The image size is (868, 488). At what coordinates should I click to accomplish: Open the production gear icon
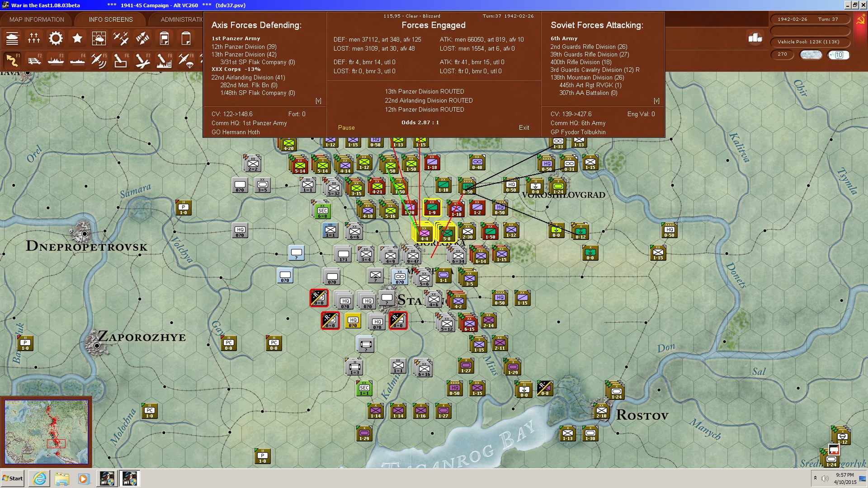click(56, 38)
